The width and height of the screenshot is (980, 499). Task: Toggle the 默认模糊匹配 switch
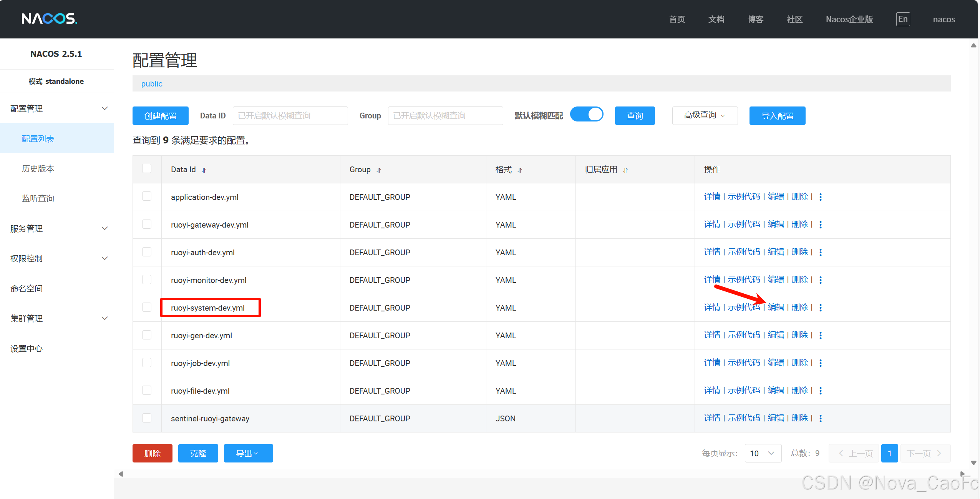(x=587, y=115)
